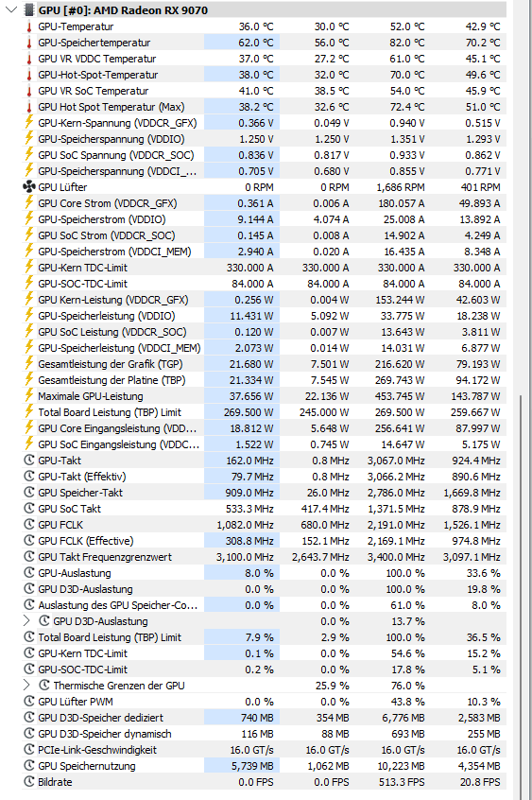The width and height of the screenshot is (532, 800).
Task: Click lightning icon of GPU-Kern TDC-Limit ampere row
Action: tap(29, 267)
